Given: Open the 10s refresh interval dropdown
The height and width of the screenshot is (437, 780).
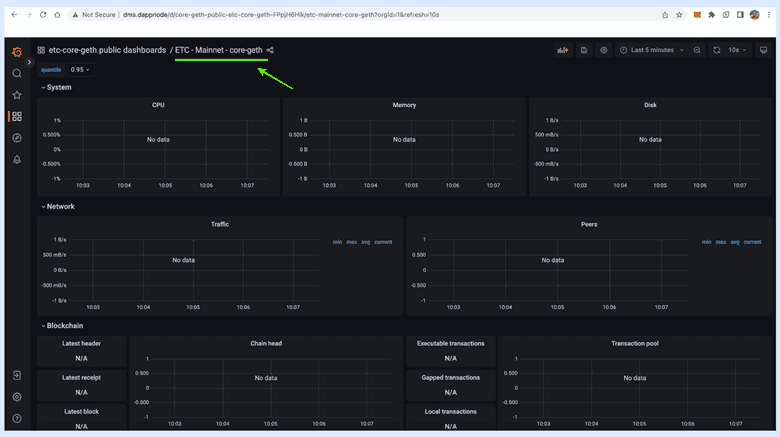Looking at the screenshot, I should click(737, 50).
